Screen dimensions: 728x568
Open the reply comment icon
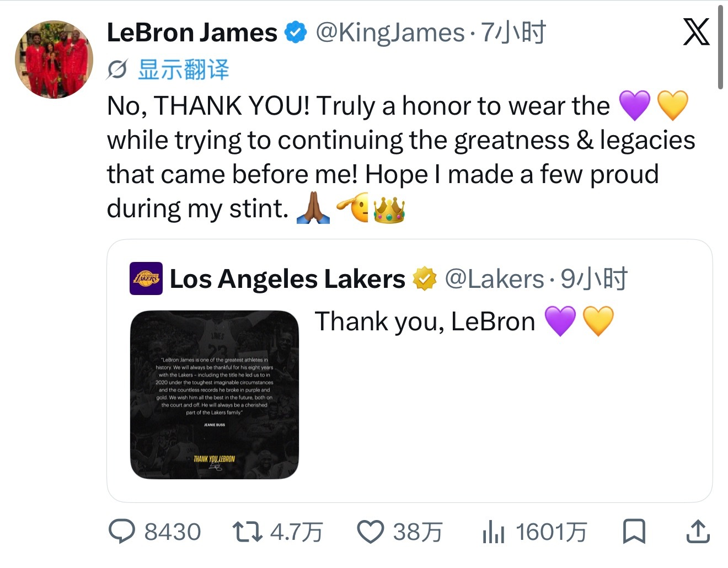121,532
